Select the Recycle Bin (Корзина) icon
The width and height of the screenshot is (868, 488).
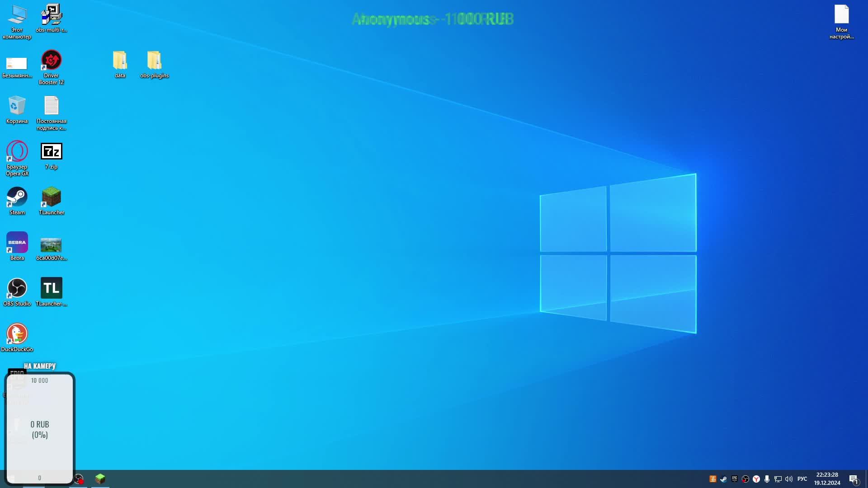17,106
